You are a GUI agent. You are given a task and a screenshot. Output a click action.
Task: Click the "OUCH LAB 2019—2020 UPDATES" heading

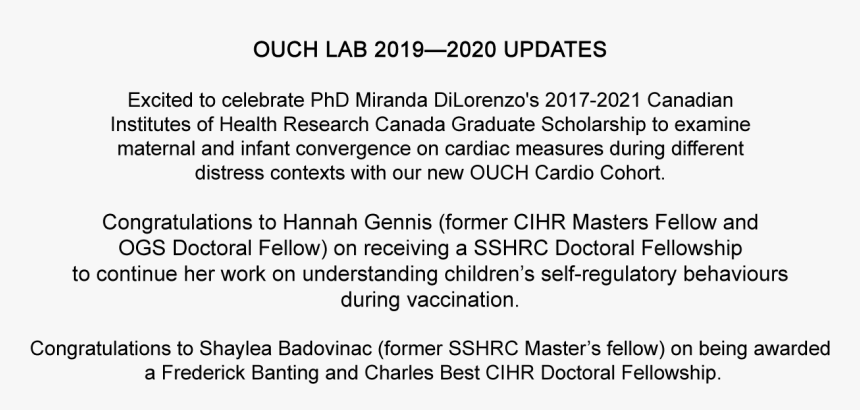[x=430, y=49]
